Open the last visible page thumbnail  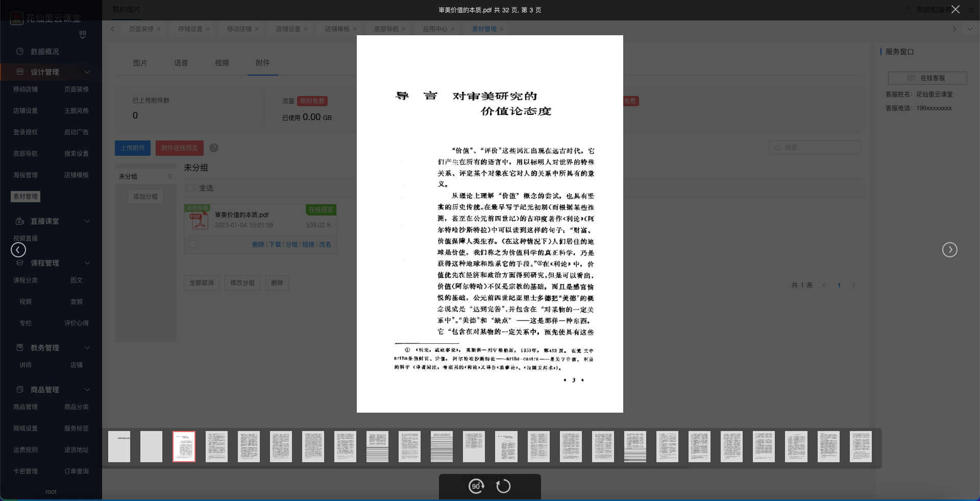[x=861, y=446]
